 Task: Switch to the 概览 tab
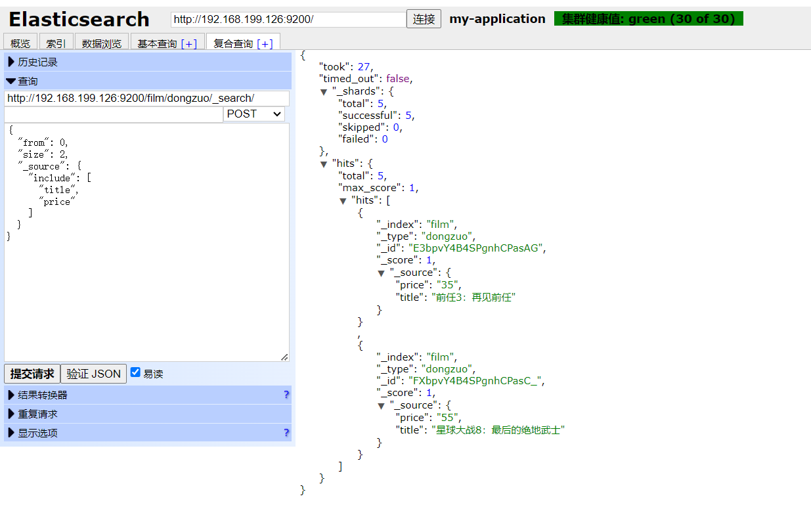pyautogui.click(x=20, y=44)
